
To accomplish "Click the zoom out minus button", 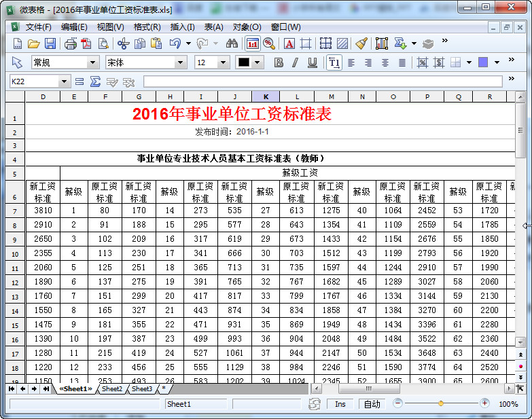I will (397, 403).
